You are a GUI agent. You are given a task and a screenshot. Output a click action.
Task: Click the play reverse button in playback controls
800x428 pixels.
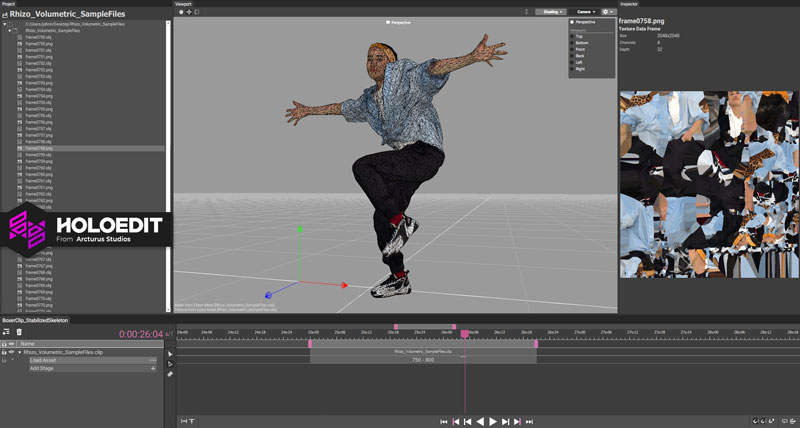pyautogui.click(x=480, y=421)
